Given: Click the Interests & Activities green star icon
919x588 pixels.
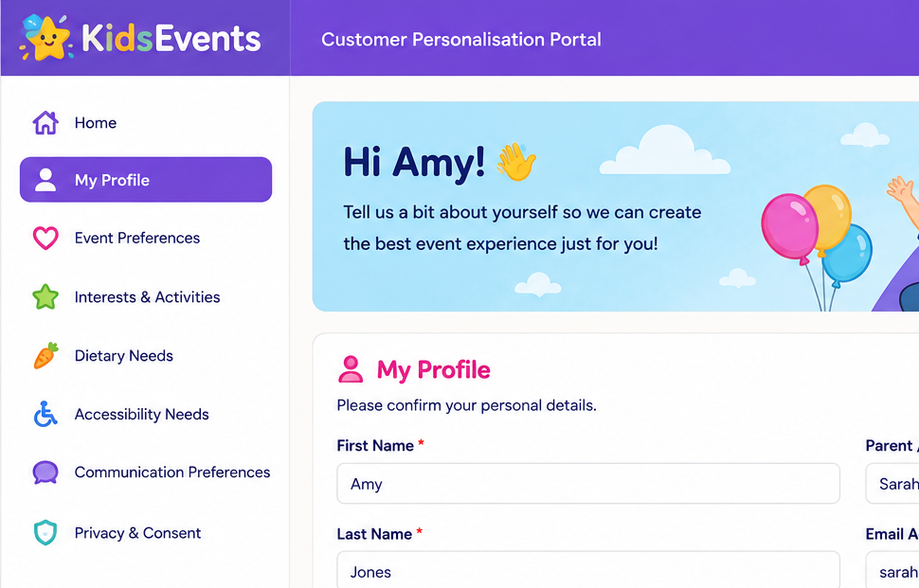Looking at the screenshot, I should pyautogui.click(x=45, y=297).
